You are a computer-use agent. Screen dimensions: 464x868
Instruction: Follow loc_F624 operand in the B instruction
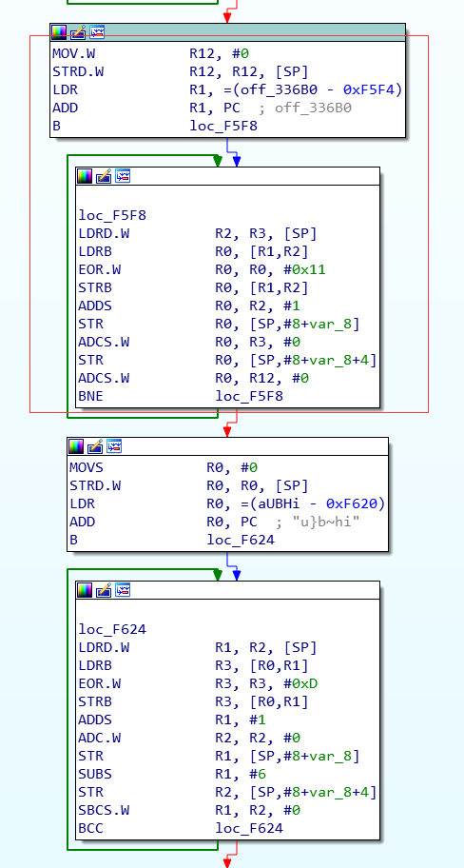click(240, 540)
